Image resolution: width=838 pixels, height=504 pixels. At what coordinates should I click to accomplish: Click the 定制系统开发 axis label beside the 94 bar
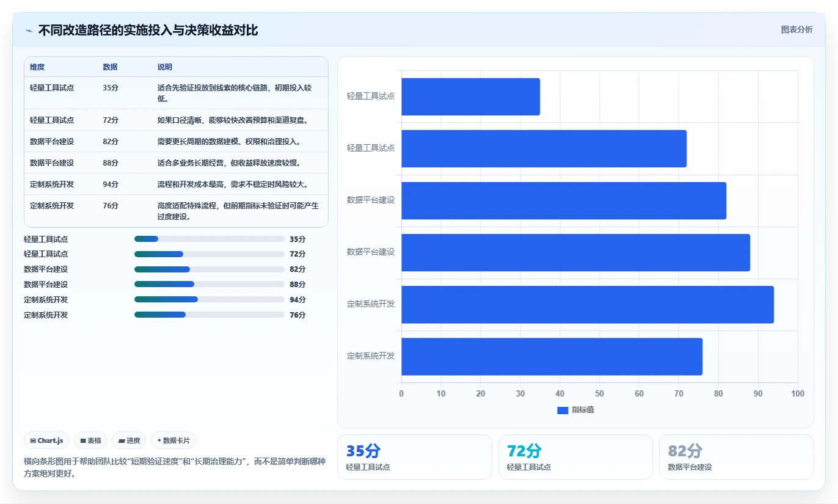click(x=371, y=304)
